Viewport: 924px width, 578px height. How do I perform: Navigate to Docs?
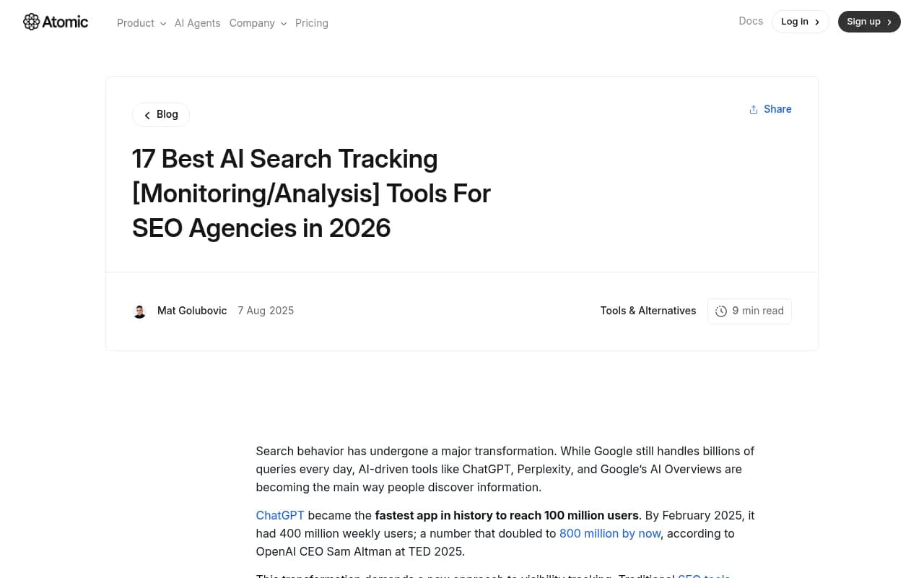pos(751,21)
